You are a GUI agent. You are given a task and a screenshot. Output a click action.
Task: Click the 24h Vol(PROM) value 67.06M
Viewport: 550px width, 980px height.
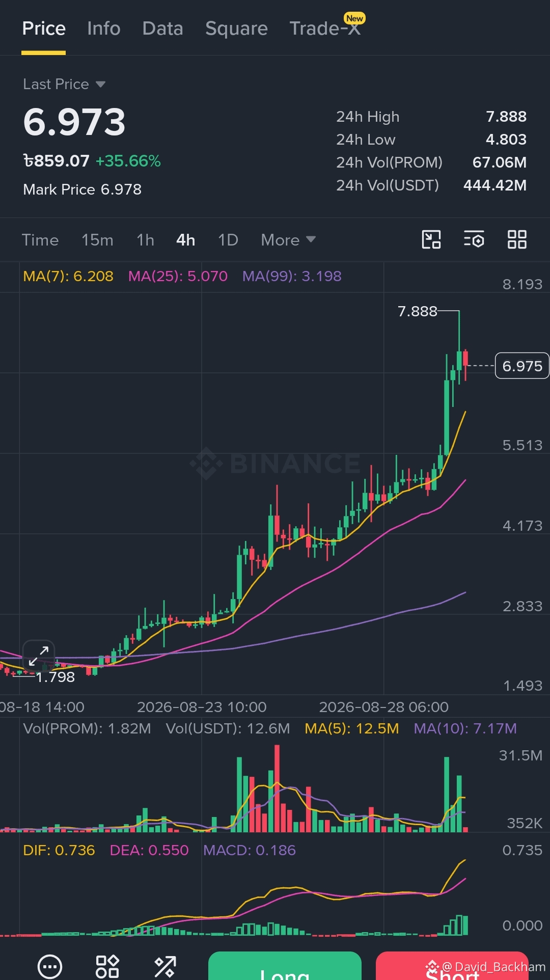[500, 162]
